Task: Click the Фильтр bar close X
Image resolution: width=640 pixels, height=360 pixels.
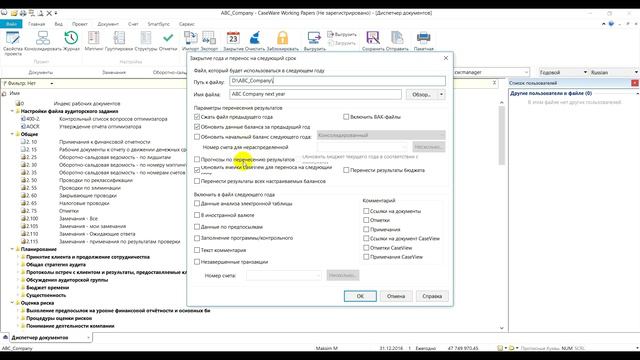Action: (x=494, y=83)
